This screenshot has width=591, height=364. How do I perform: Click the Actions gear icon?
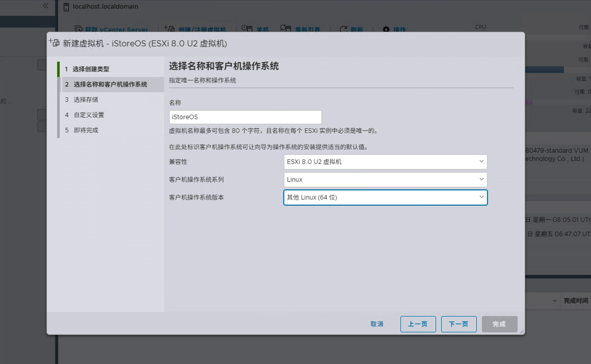tap(386, 29)
